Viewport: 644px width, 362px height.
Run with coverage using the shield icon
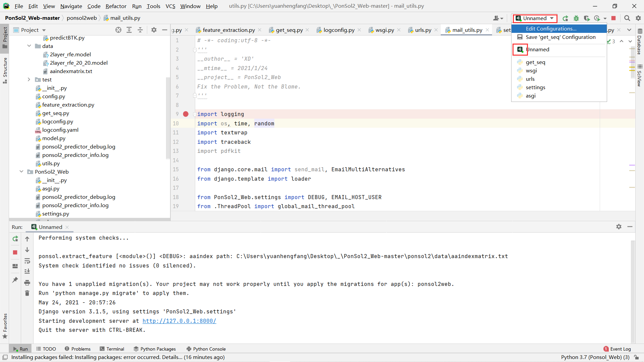587,18
